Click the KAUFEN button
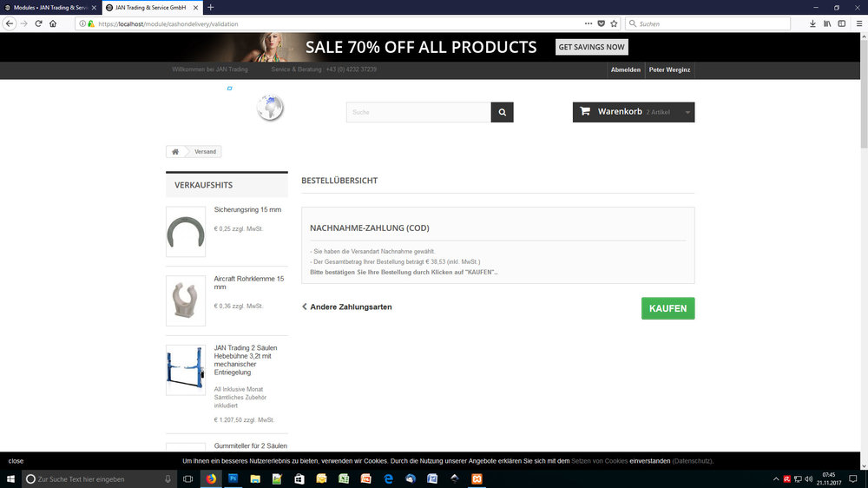Image resolution: width=868 pixels, height=488 pixels. 667,308
